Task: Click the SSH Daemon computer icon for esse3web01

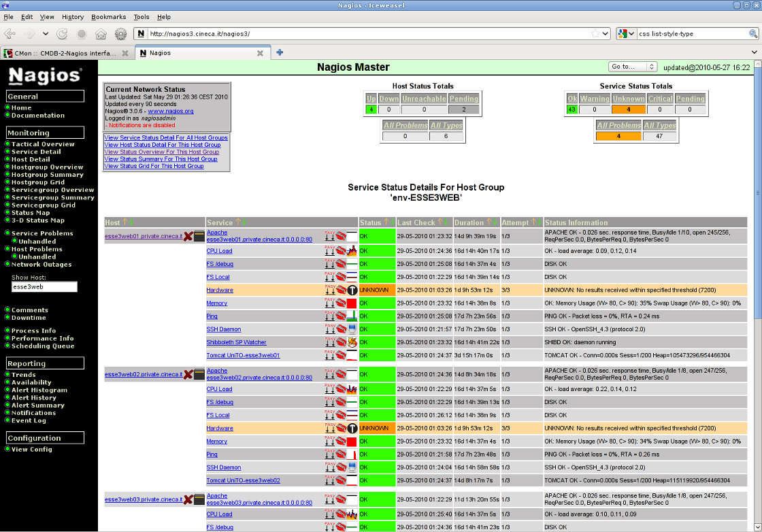Action: (x=352, y=329)
